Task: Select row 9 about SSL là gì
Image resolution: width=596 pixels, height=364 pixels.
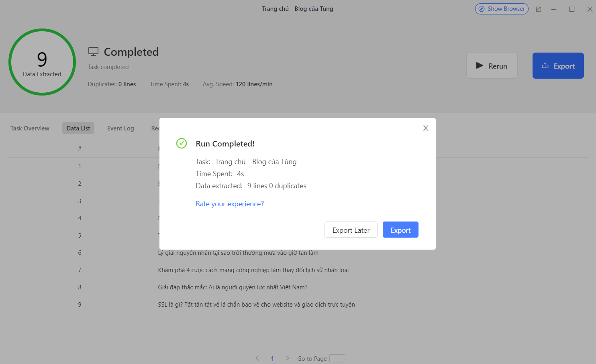Action: [256, 305]
